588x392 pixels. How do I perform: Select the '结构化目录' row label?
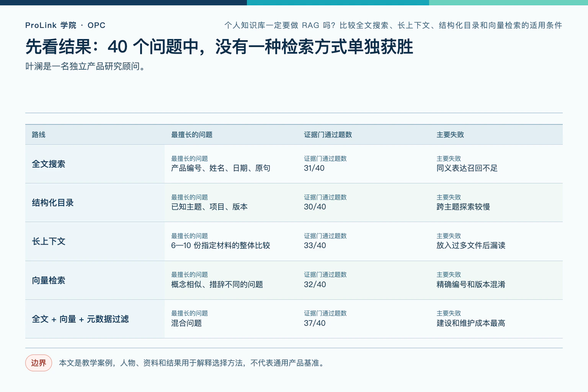click(x=53, y=203)
